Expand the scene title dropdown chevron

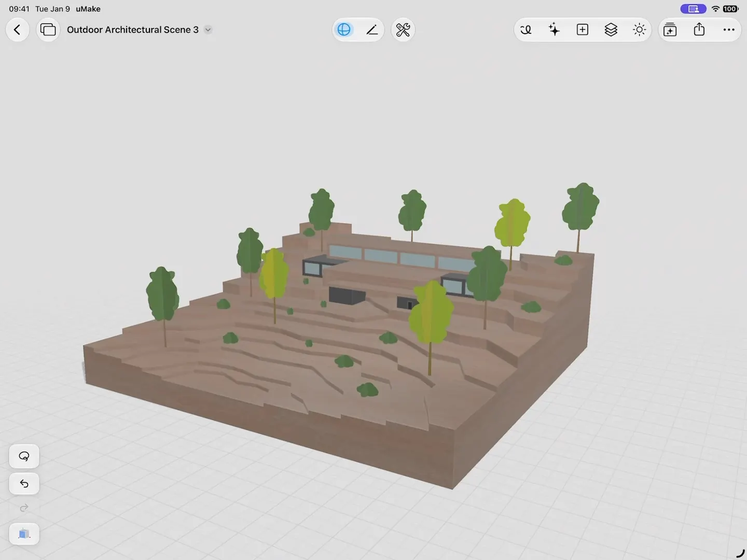(x=208, y=30)
